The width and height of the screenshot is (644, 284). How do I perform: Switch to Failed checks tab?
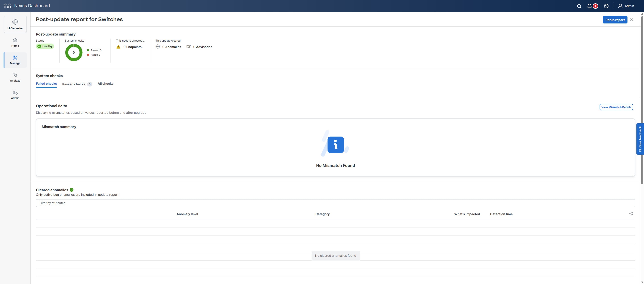pyautogui.click(x=46, y=84)
